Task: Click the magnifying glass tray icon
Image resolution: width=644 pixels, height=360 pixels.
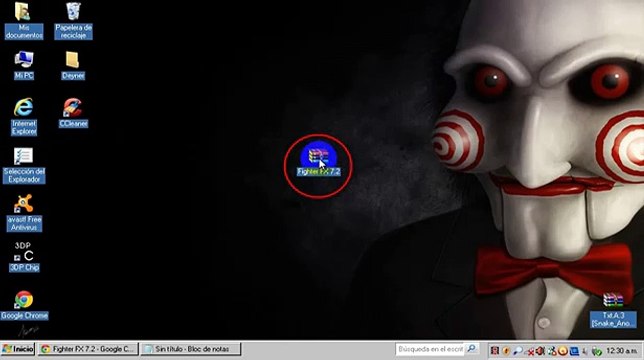Action: point(518,351)
